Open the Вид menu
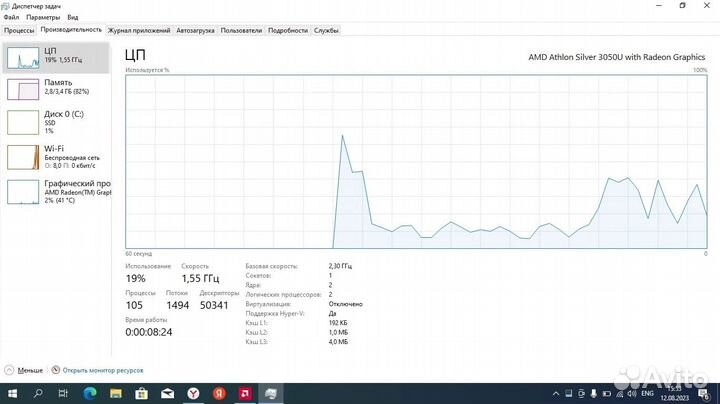Screen dimensions: 720x404 click(73, 17)
